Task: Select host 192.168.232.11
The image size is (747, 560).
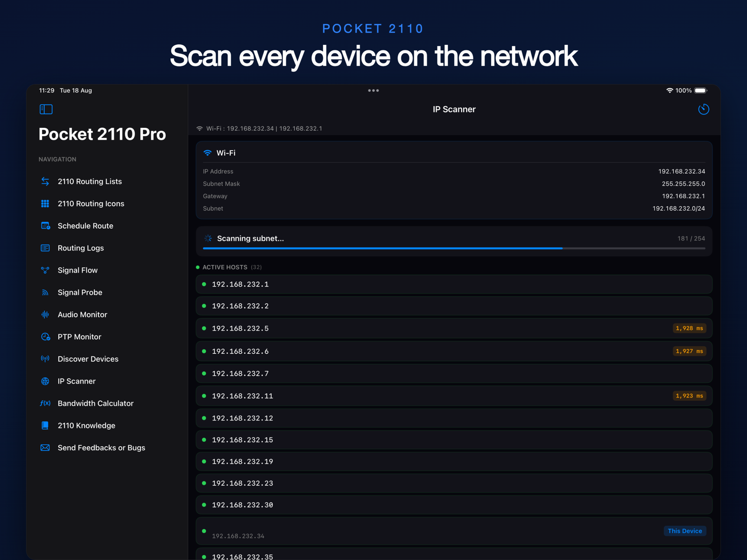Action: [454, 396]
